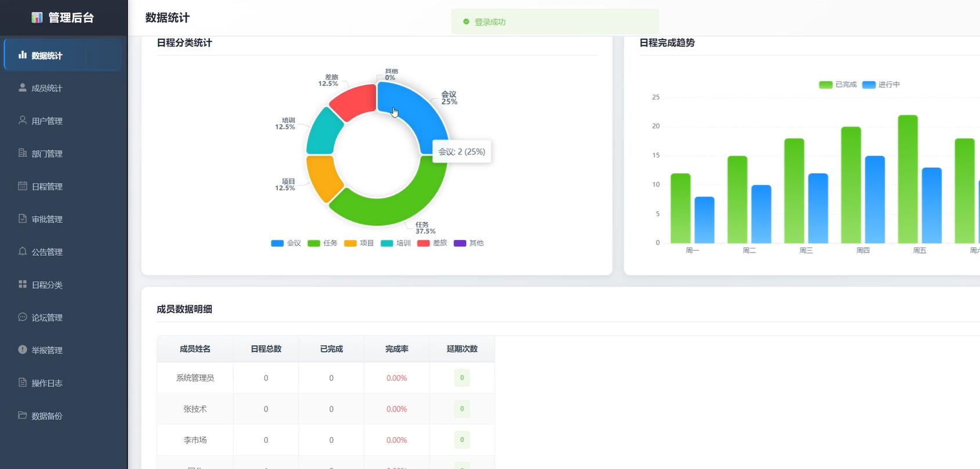Click the 延期次数 column header
This screenshot has height=469, width=980.
462,349
